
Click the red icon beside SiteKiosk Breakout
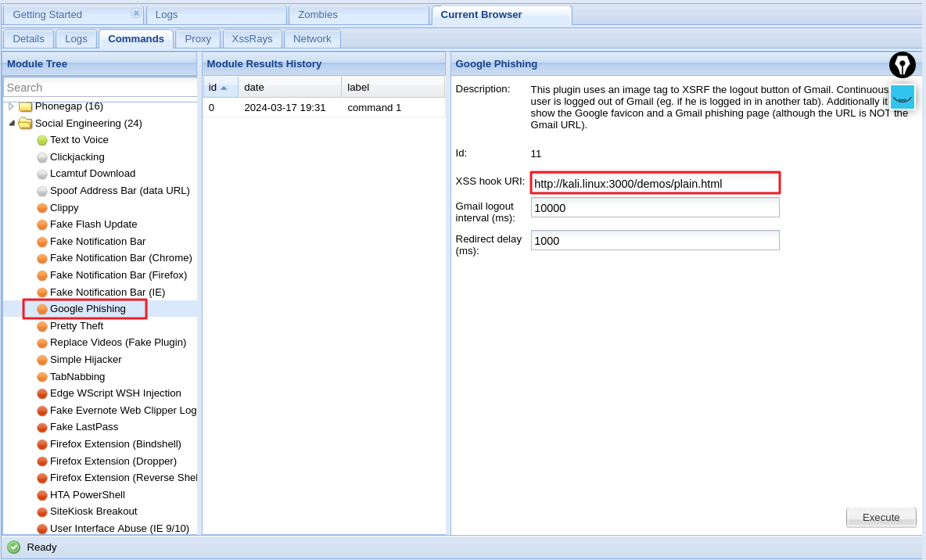coord(42,512)
